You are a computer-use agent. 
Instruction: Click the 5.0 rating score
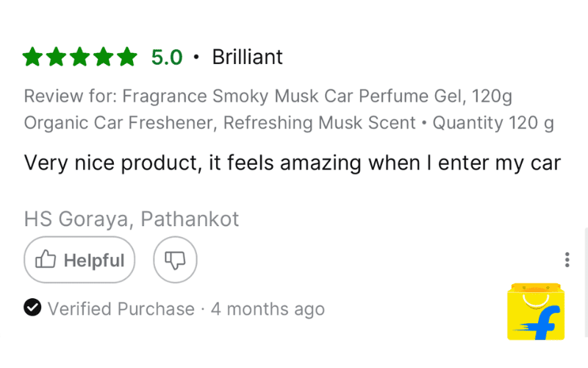click(167, 57)
